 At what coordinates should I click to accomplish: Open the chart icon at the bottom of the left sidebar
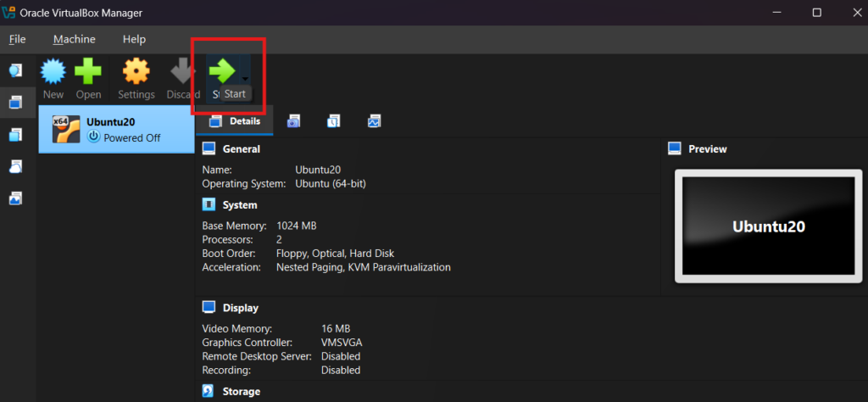click(x=16, y=198)
